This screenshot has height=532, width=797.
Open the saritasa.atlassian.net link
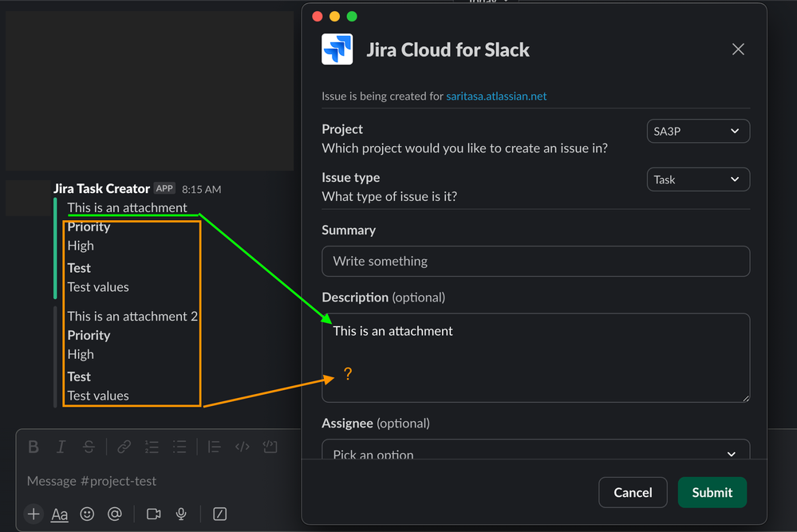click(x=496, y=96)
